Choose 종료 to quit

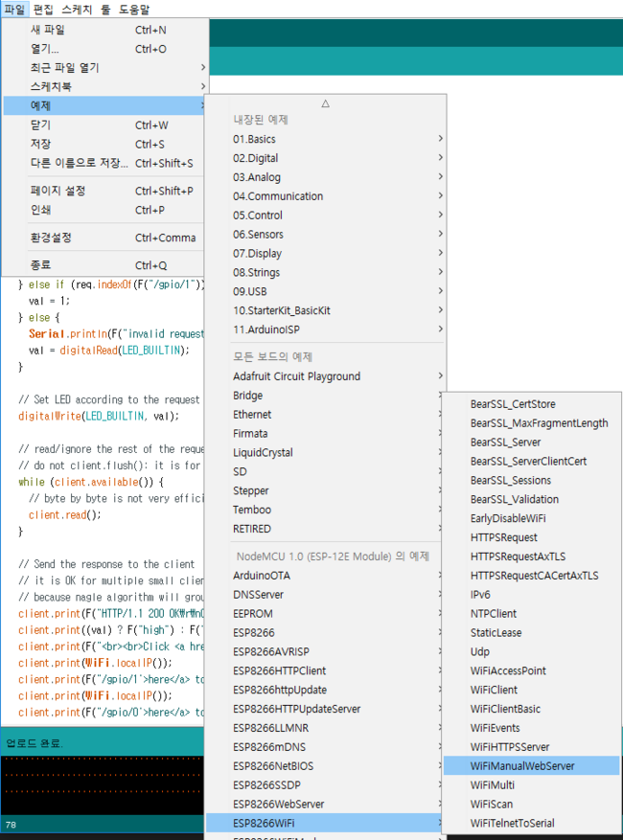104,265
